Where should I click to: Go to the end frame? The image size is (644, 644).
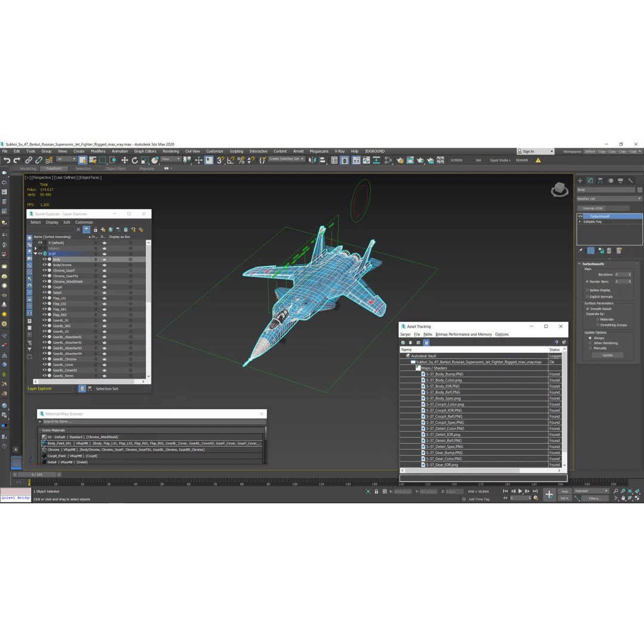pos(535,491)
